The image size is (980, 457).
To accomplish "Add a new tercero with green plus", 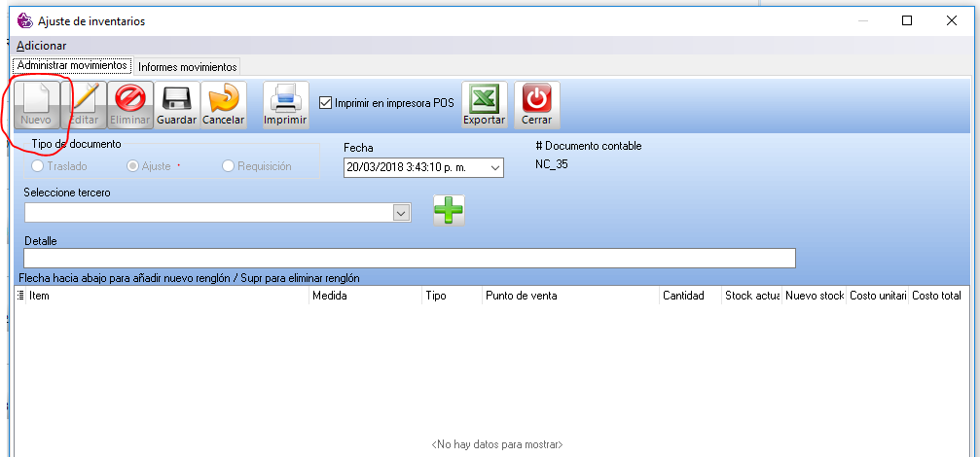I will pyautogui.click(x=449, y=211).
